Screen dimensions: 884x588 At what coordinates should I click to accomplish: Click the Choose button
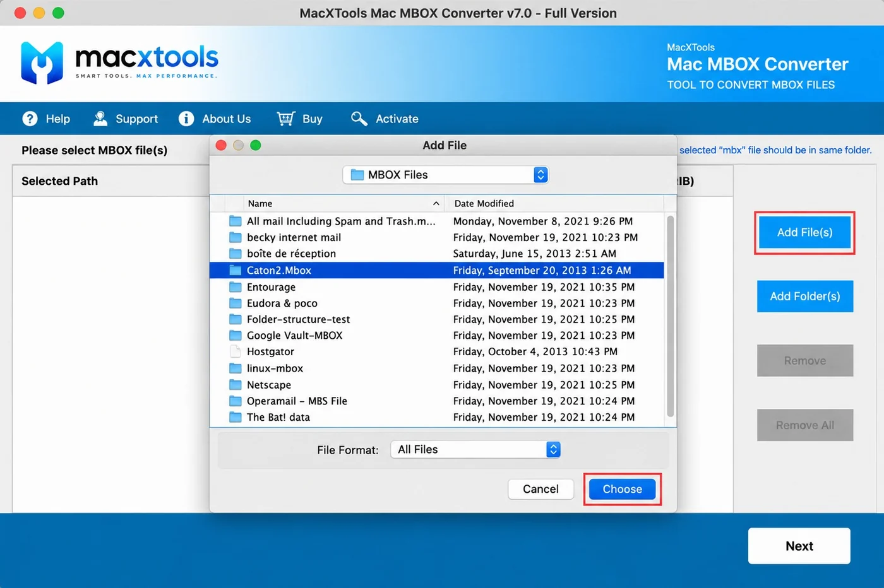click(x=622, y=489)
